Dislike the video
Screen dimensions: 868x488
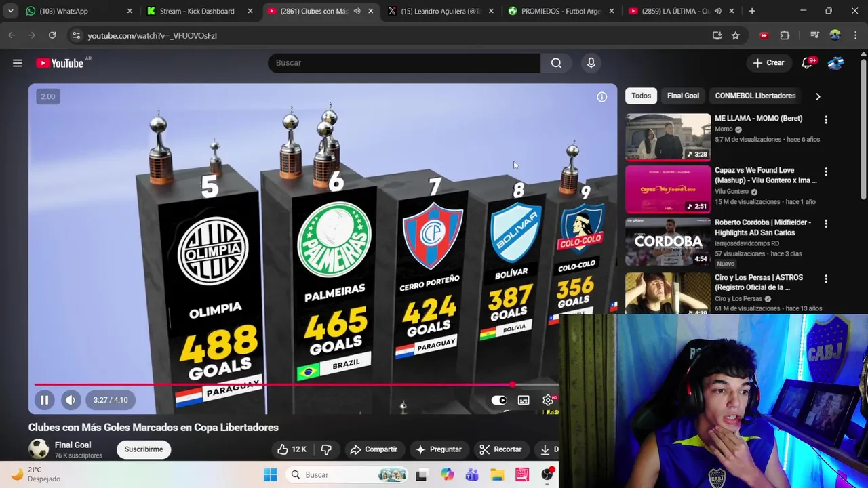pos(326,449)
